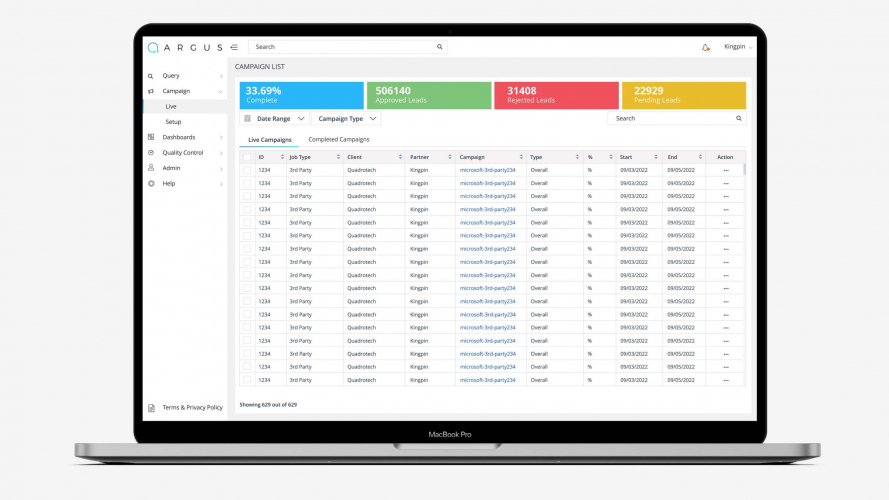This screenshot has height=500, width=889.
Task: Tick the checkbox of the last visible campaign row
Action: [247, 380]
